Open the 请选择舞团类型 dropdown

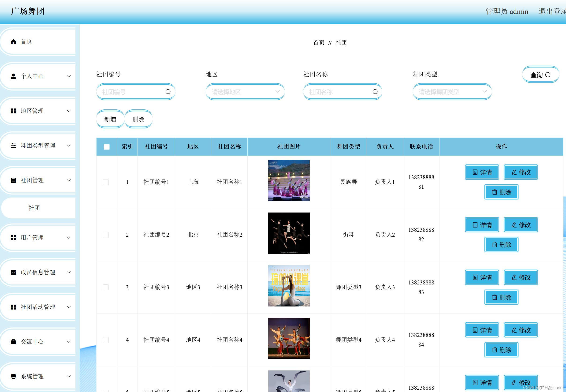pyautogui.click(x=452, y=92)
